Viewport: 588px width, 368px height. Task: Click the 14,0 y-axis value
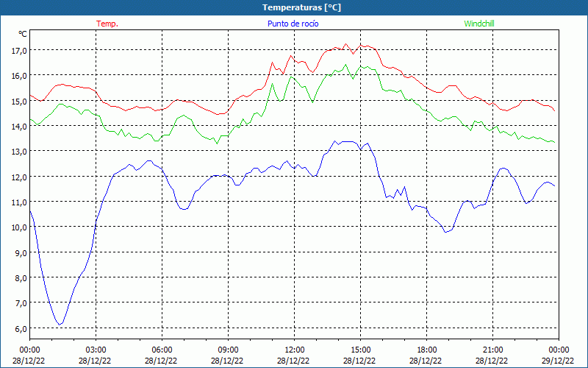click(x=19, y=126)
